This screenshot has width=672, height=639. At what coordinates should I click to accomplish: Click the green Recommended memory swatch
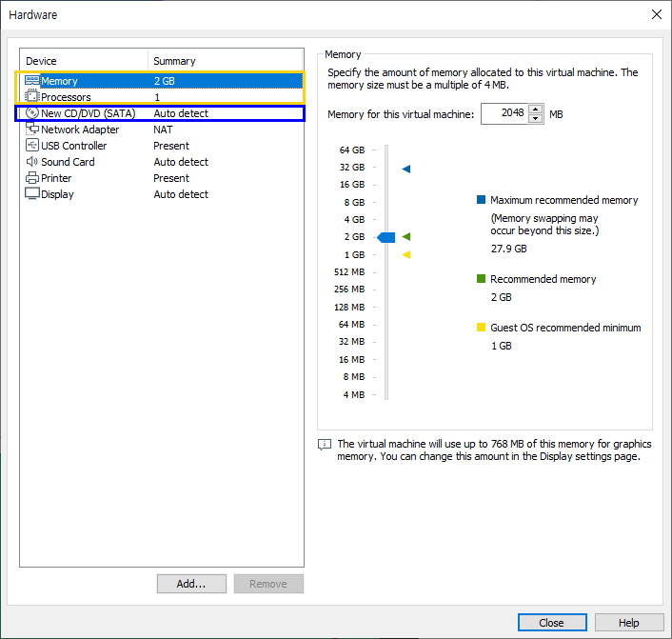pyautogui.click(x=482, y=279)
